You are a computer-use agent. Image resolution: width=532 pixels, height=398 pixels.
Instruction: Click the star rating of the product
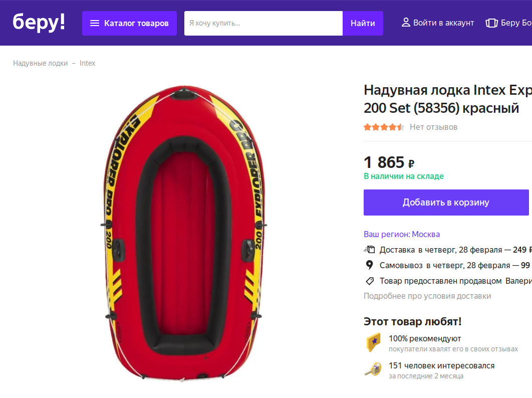click(x=384, y=127)
